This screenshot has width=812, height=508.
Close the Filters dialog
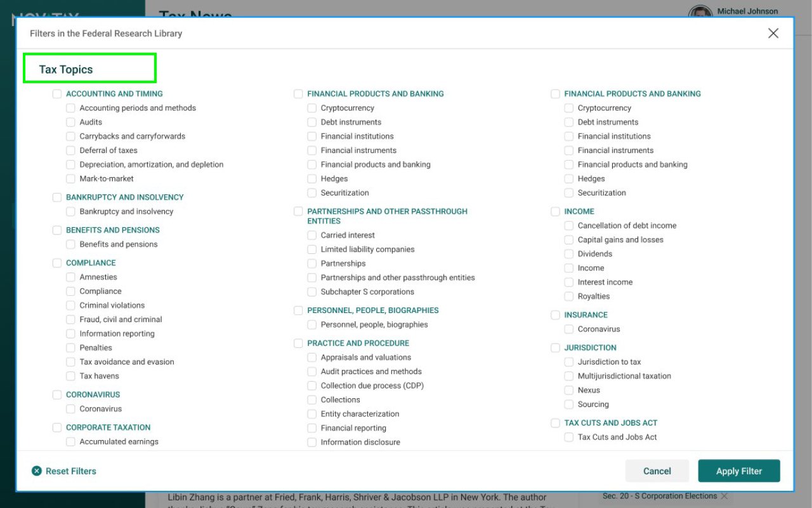coord(773,33)
